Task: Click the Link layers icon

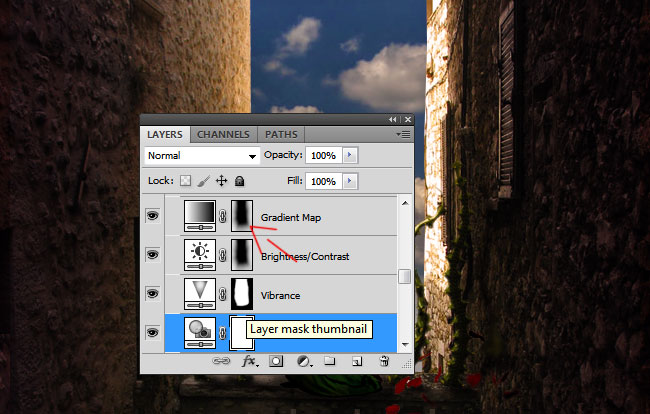Action: [221, 361]
